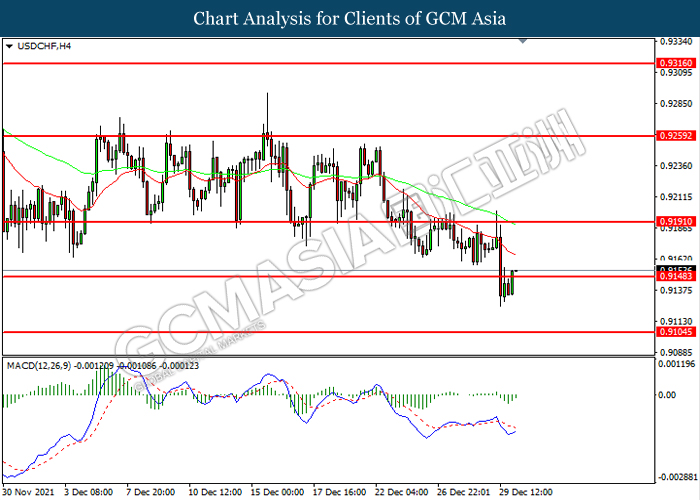
Task: Click the 30 Nov 2021 date label
Action: (29, 492)
